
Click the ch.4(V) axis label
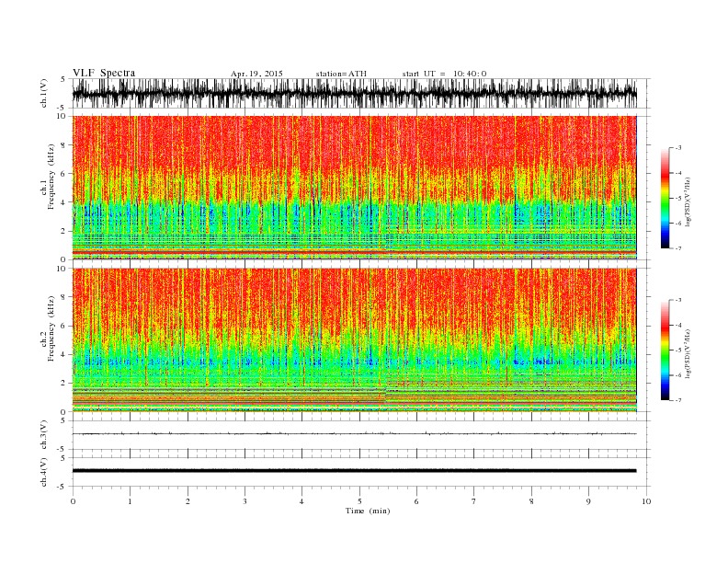(x=44, y=472)
